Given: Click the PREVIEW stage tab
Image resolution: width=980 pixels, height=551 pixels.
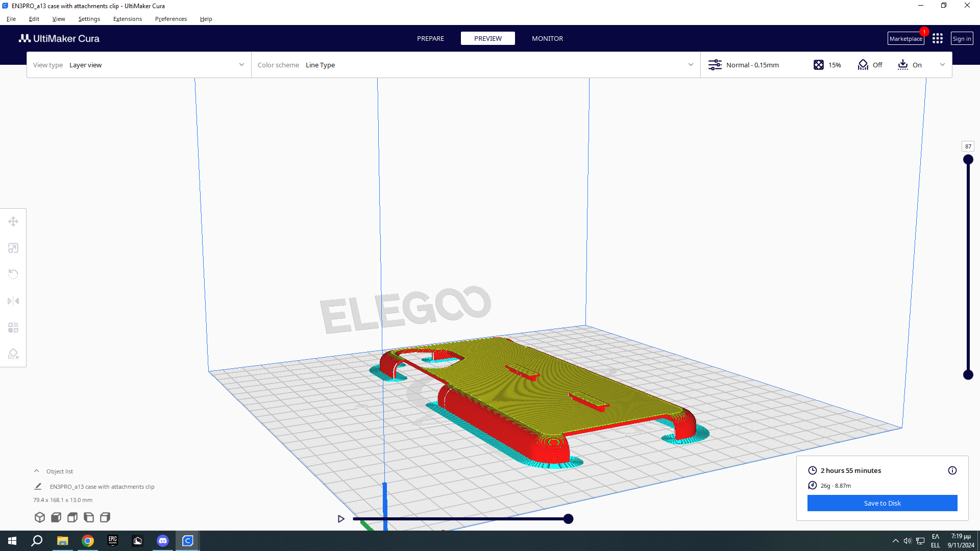Looking at the screenshot, I should click(x=488, y=39).
